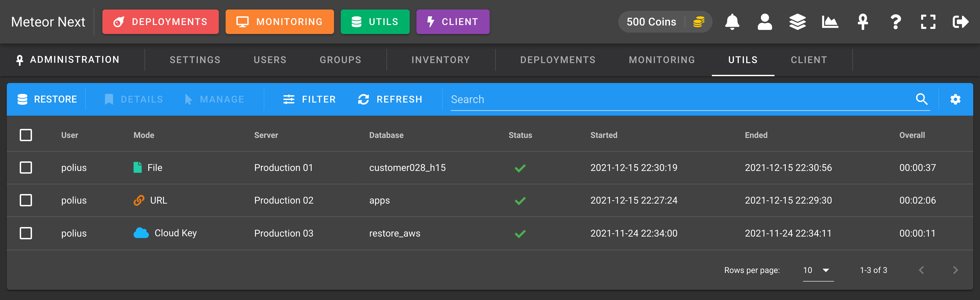Sort by the Overall column header

coord(912,135)
